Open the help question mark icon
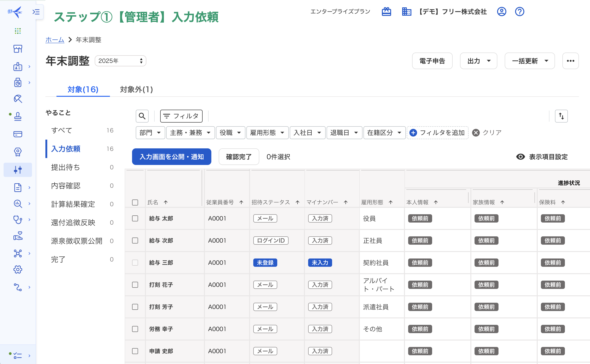This screenshot has width=590, height=364. 519,12
